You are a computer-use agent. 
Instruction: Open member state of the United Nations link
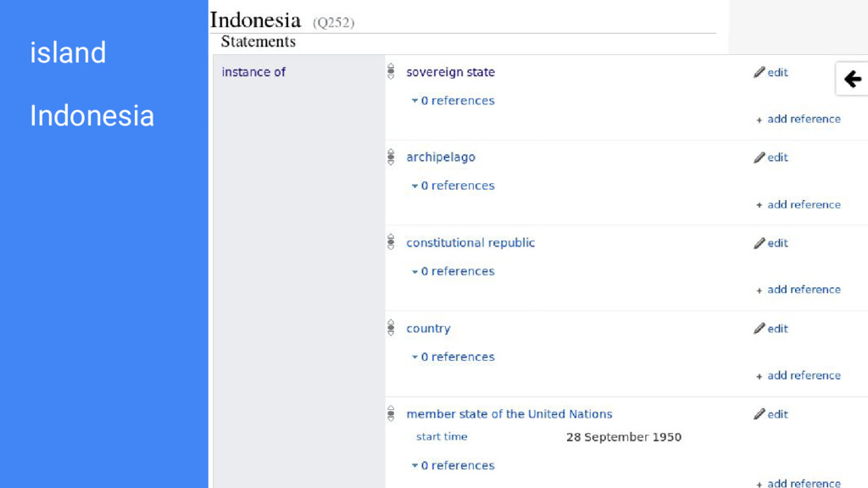pos(509,413)
